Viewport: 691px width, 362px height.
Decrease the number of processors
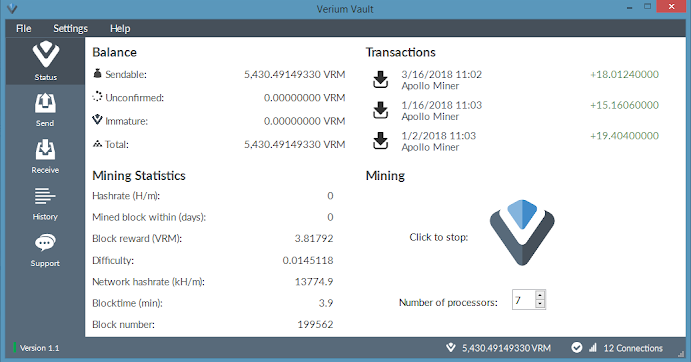[540, 304]
